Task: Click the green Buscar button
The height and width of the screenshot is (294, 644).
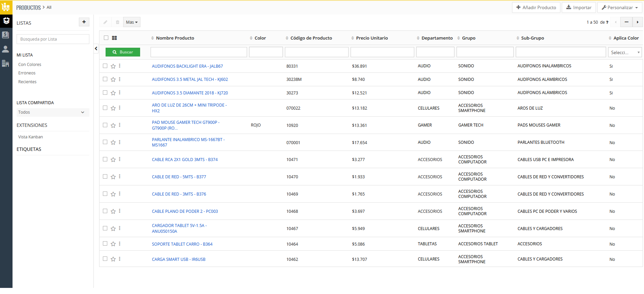Action: (x=123, y=52)
